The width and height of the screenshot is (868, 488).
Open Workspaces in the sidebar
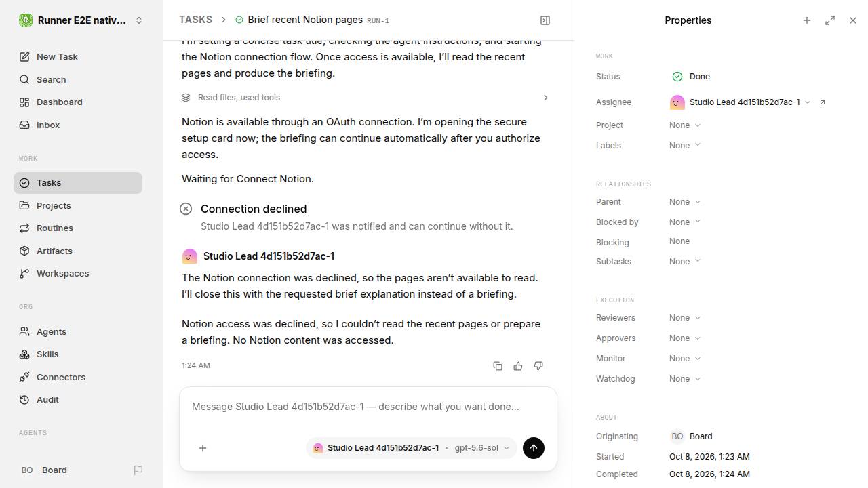point(78,273)
